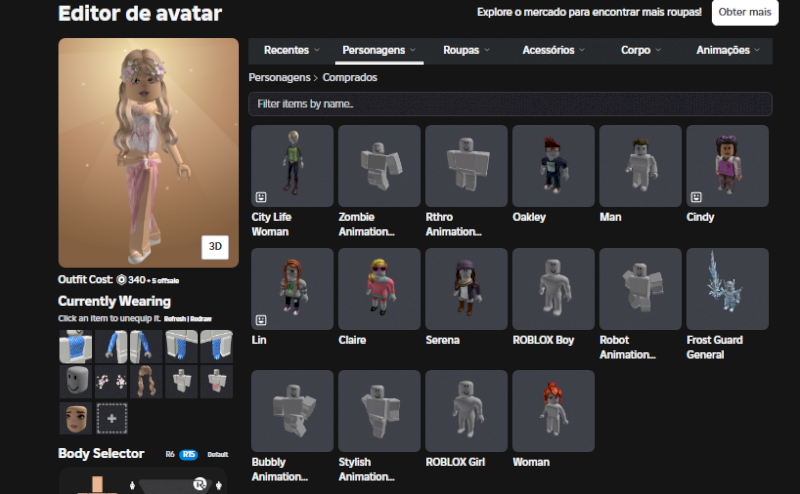Screen dimensions: 800x494
Task: Choose the Man character
Action: (640, 166)
